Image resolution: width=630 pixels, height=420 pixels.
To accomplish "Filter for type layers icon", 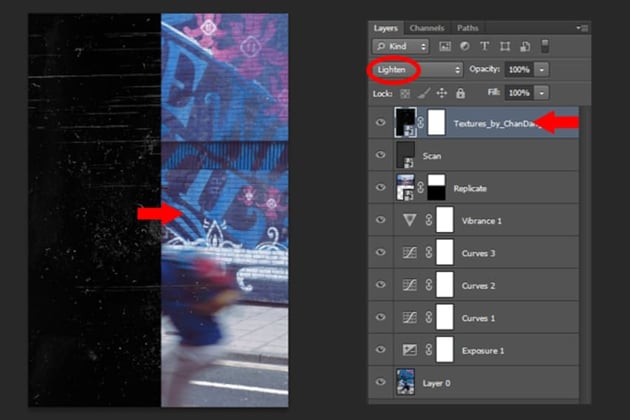I will pos(485,47).
